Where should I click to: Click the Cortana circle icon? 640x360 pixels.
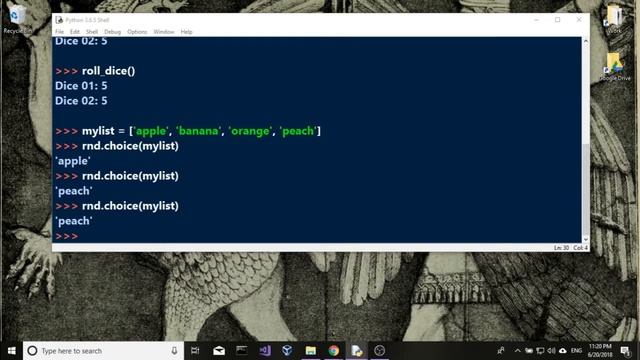(32, 351)
